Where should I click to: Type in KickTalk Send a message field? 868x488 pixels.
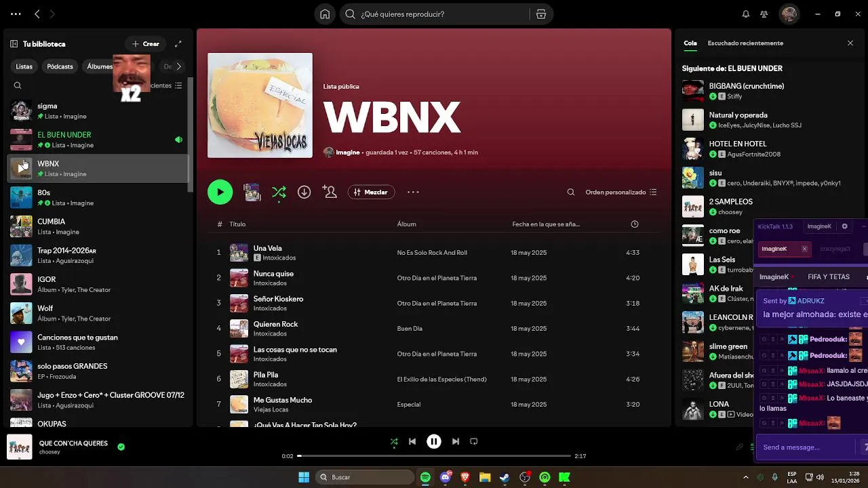click(x=807, y=447)
